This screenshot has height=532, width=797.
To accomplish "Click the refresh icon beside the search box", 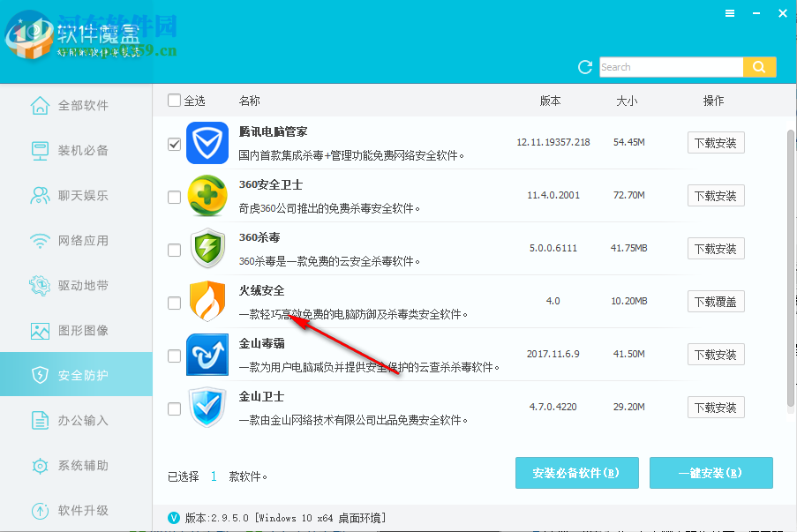I will (585, 66).
